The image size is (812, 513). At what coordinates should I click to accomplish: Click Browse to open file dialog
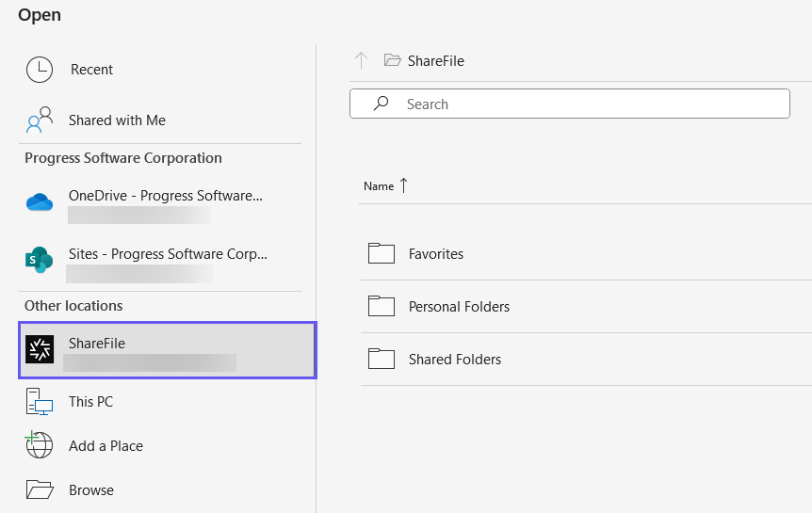91,490
